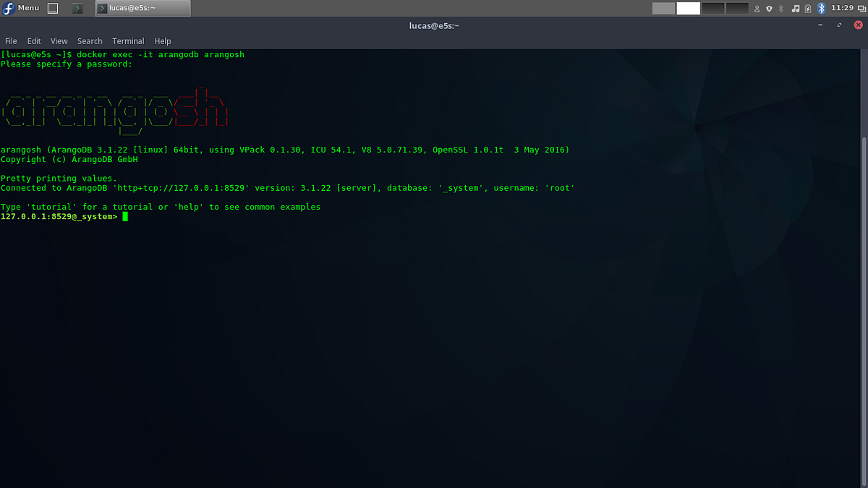Open the Edit menu
This screenshot has height=488, width=868.
click(x=33, y=41)
